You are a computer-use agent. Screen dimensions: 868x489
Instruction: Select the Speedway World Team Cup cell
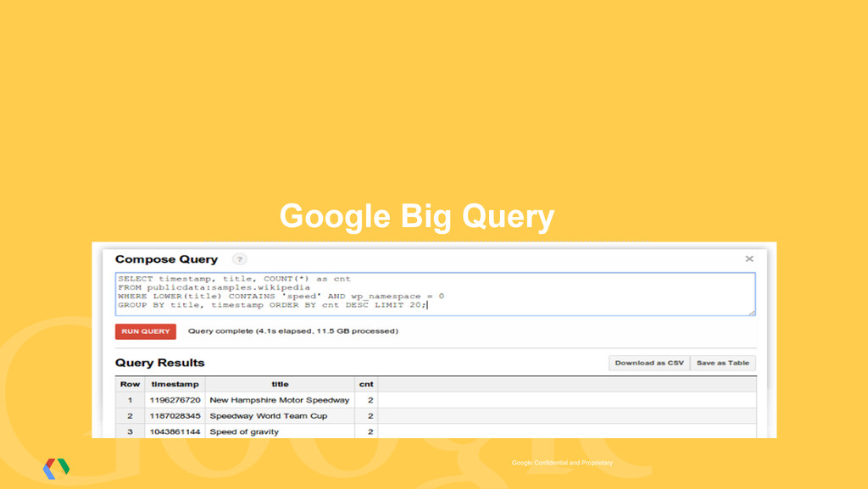tap(280, 416)
